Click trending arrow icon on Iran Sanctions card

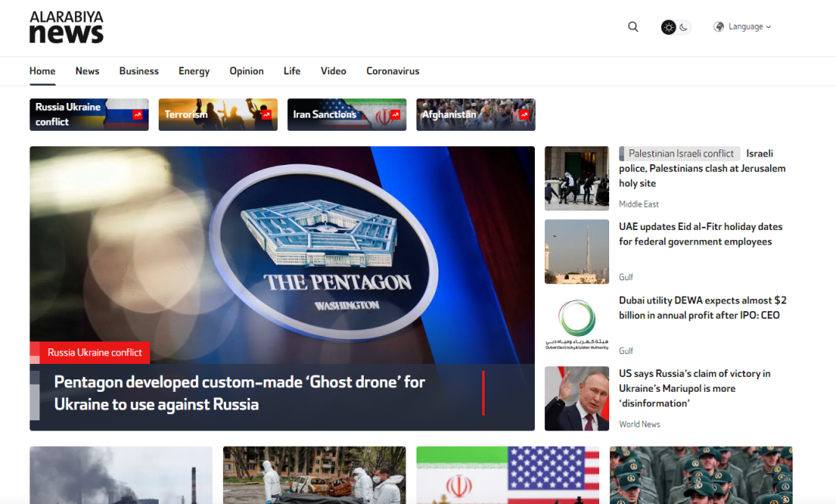coord(396,114)
